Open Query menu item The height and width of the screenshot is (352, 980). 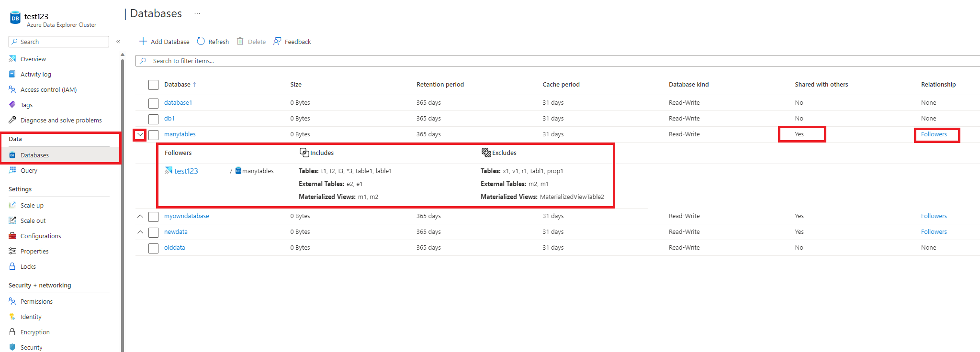[29, 171]
